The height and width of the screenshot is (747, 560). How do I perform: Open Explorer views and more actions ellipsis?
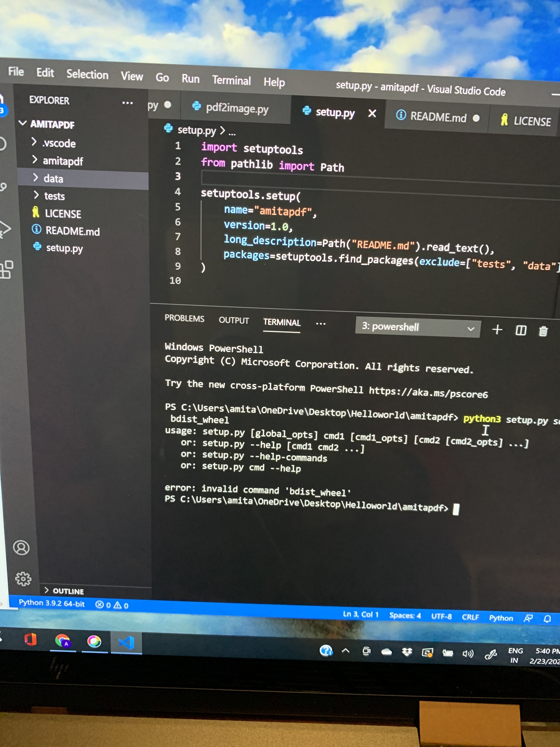point(127,103)
